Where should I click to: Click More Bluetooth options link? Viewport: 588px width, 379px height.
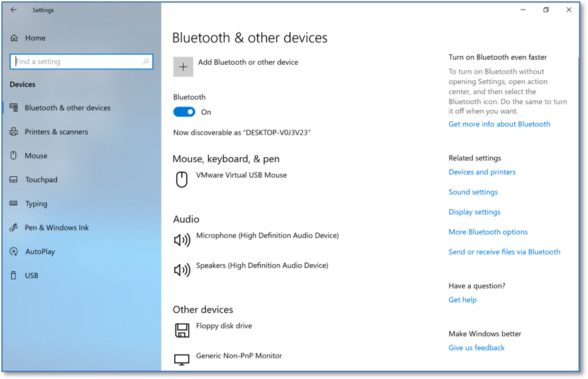(x=488, y=232)
